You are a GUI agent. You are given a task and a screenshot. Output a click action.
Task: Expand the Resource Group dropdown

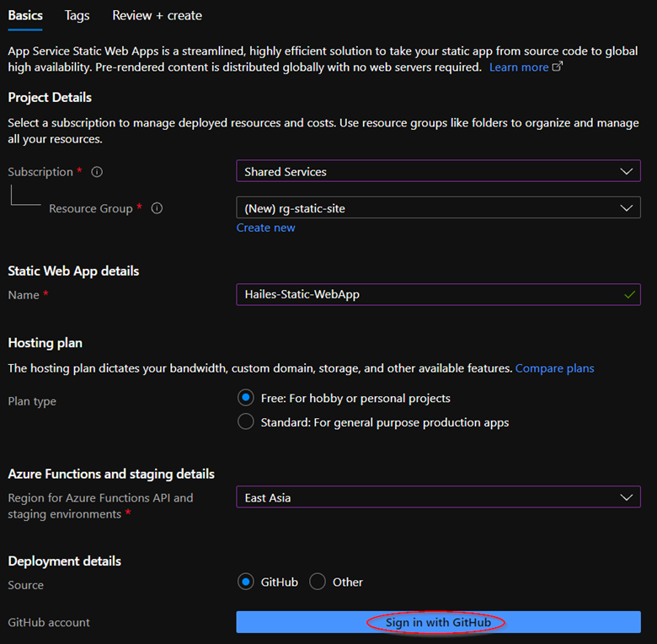(438, 207)
